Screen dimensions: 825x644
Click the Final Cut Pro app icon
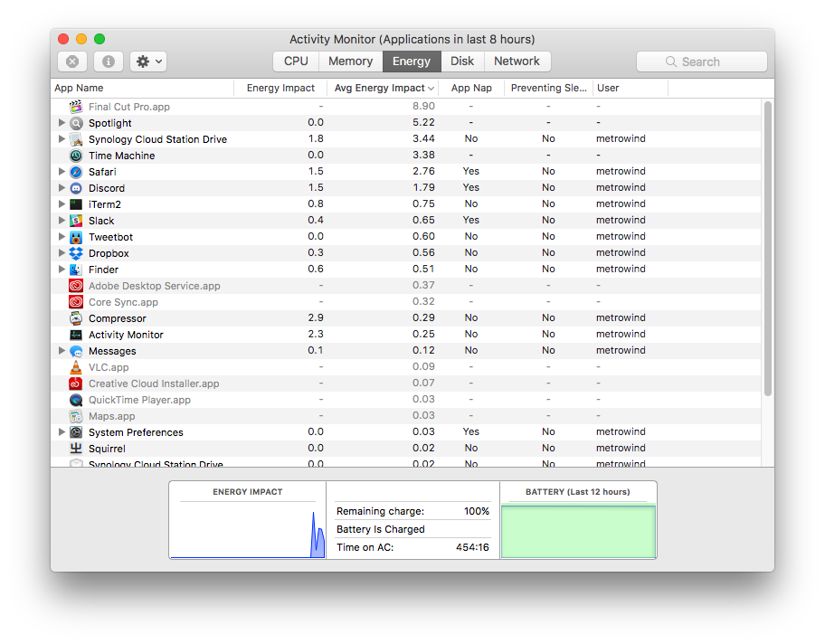76,107
